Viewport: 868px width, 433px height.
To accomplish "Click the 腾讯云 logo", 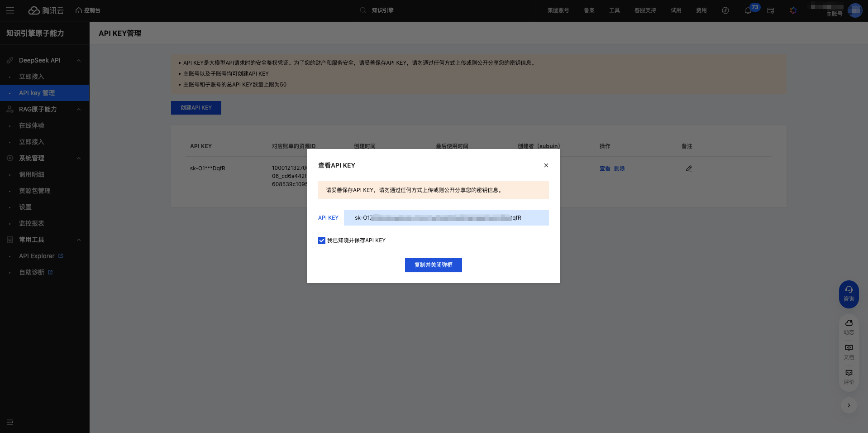I will point(46,10).
